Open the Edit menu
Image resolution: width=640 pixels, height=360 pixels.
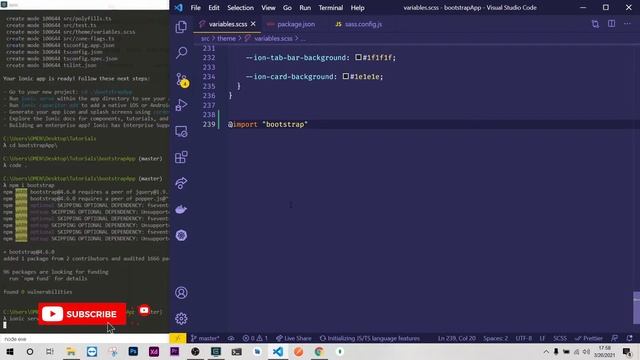pos(213,8)
